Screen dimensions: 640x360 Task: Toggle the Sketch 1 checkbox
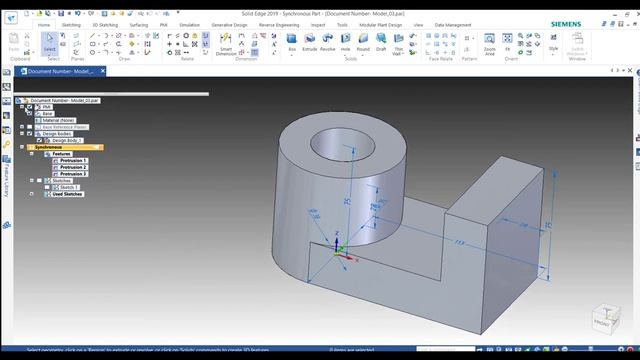coord(47,187)
